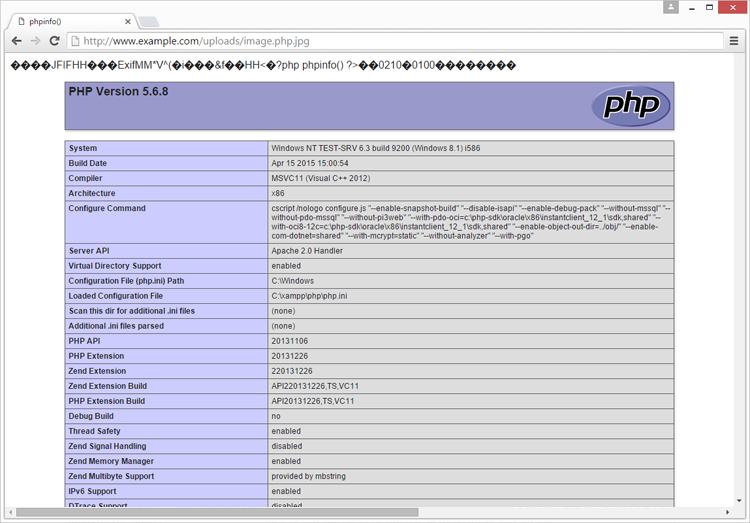Click the '20131106' value
The width and height of the screenshot is (750, 523).
pos(290,341)
